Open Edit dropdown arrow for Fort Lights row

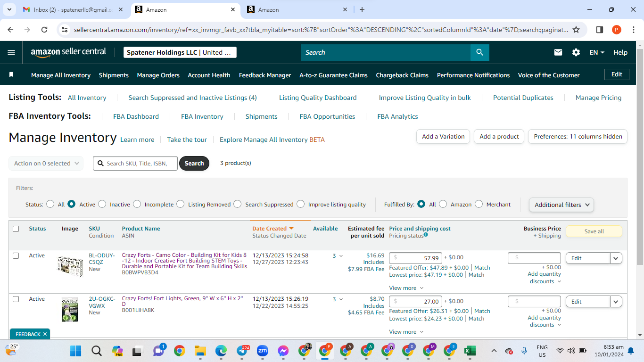point(616,301)
